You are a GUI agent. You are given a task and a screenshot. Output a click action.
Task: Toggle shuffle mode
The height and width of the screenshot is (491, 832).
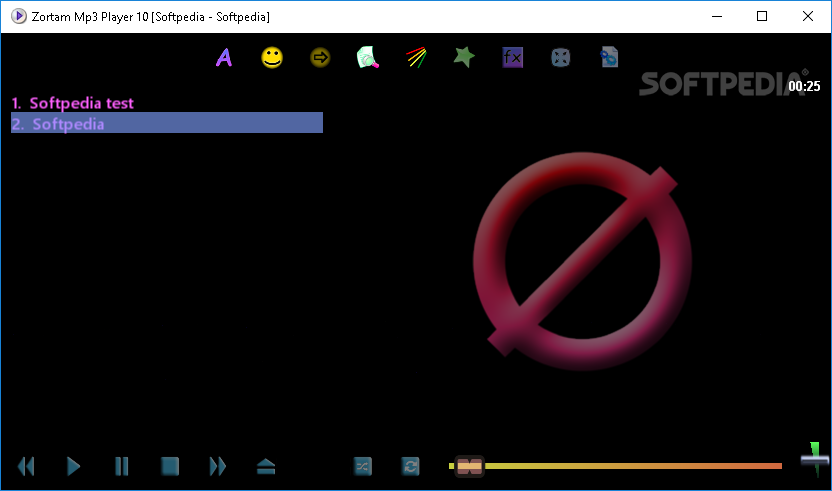coord(362,467)
